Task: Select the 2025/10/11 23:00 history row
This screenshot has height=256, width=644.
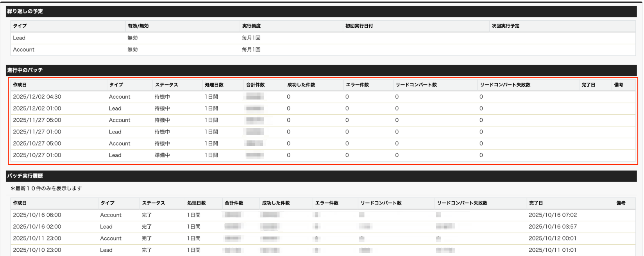Action: coord(37,238)
